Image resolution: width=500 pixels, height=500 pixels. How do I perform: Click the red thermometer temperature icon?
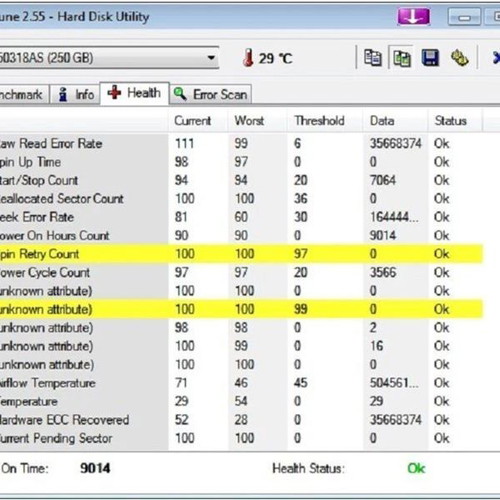pyautogui.click(x=248, y=58)
